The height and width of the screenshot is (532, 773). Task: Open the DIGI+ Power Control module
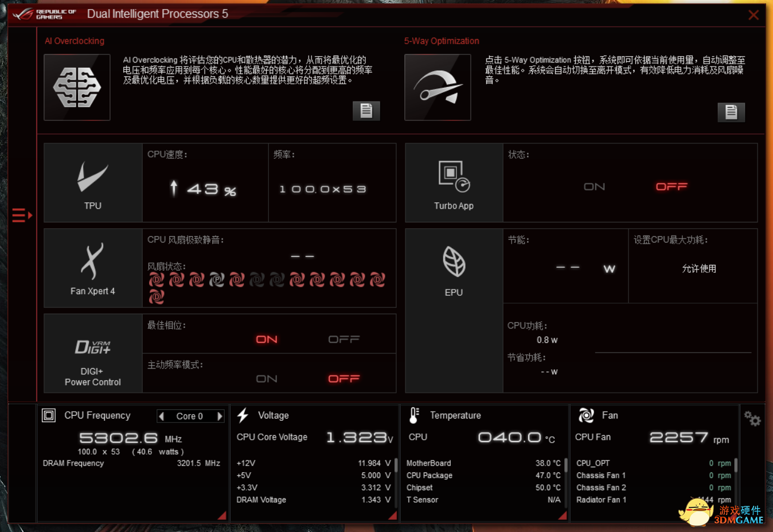[93, 353]
